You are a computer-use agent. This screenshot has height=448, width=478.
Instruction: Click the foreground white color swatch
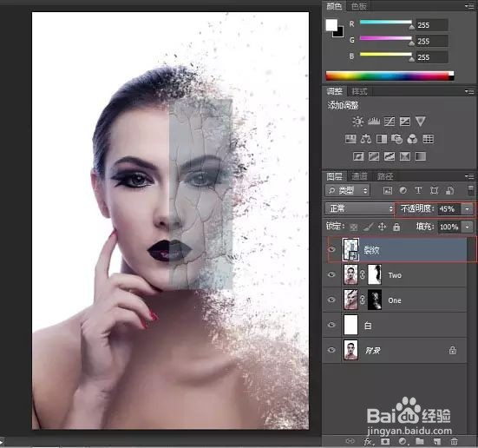[331, 24]
